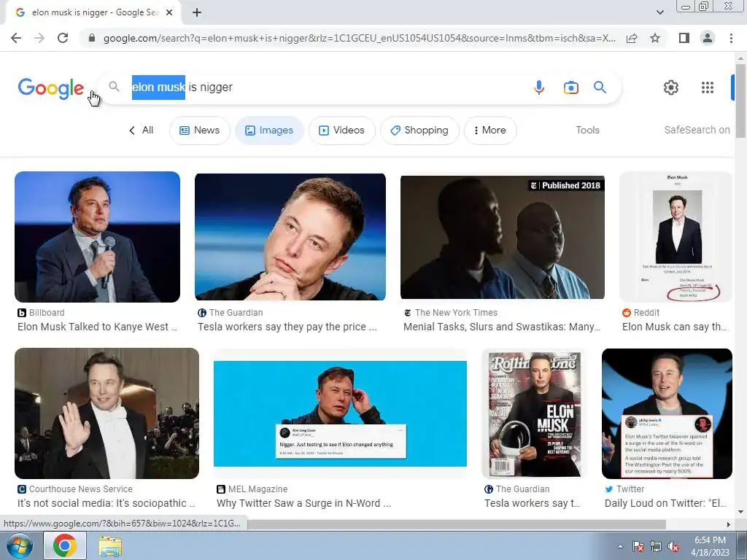Open the Courthouse News thumbnail of Musk waving

point(107,413)
